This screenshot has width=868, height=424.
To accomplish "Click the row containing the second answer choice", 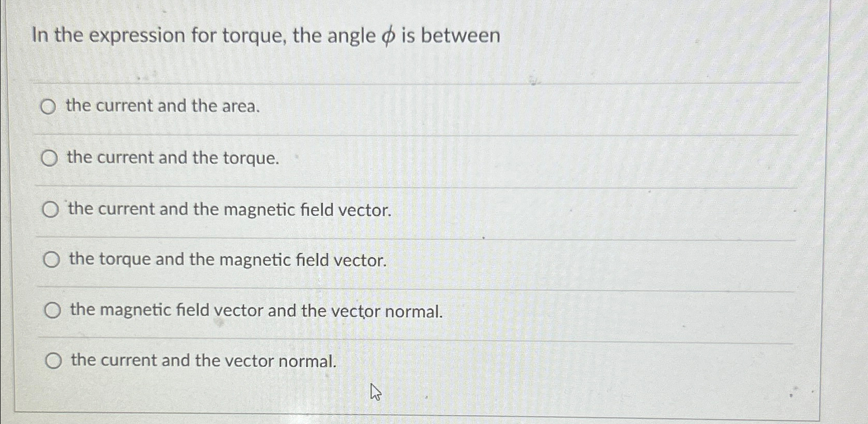I will point(413,158).
